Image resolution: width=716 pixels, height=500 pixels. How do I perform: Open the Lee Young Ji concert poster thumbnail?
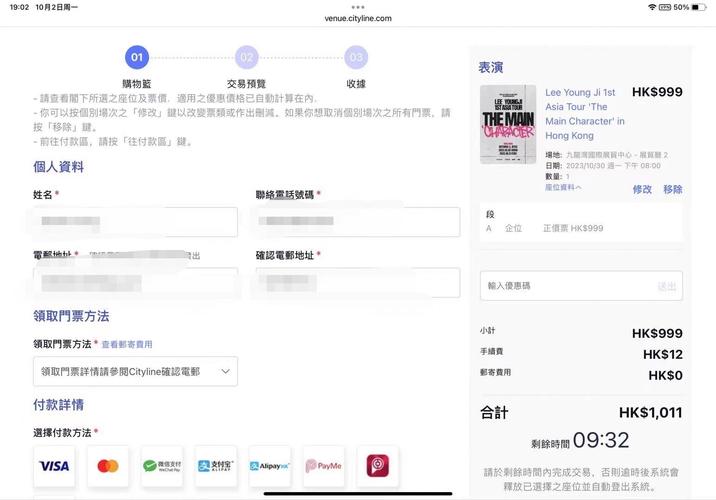point(508,124)
